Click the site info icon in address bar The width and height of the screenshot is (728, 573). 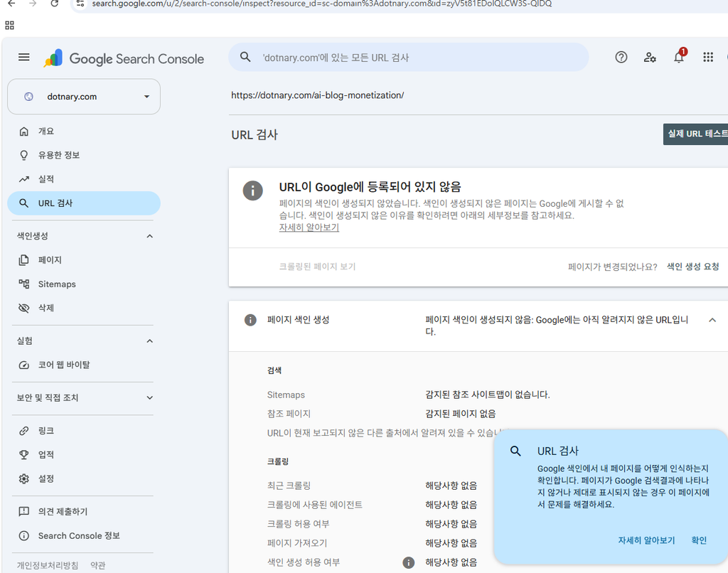point(80,4)
